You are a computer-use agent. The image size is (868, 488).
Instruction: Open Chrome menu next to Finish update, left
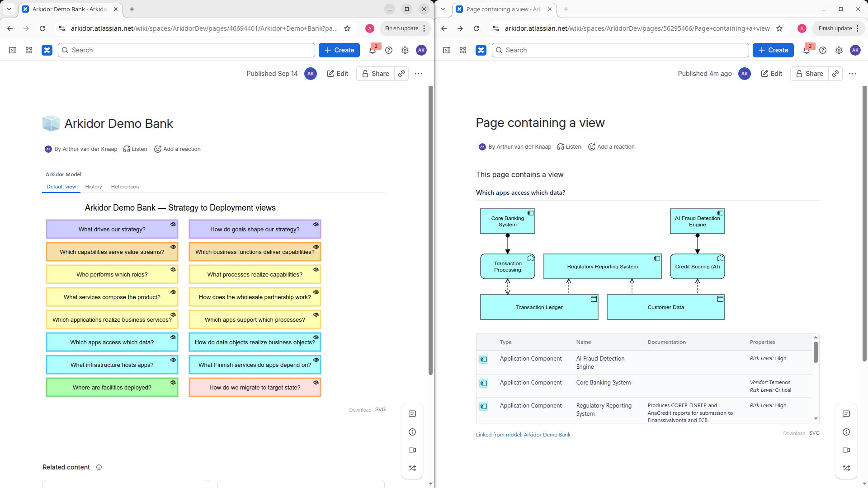tap(424, 28)
